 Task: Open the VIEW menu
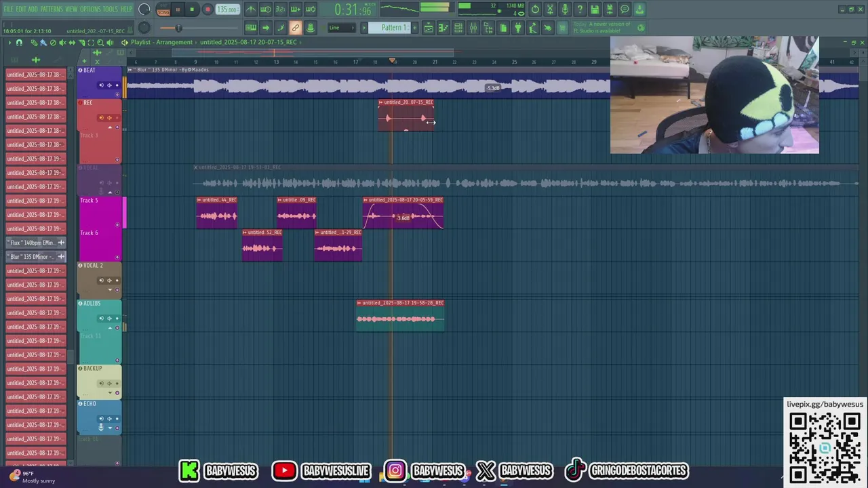pos(71,9)
